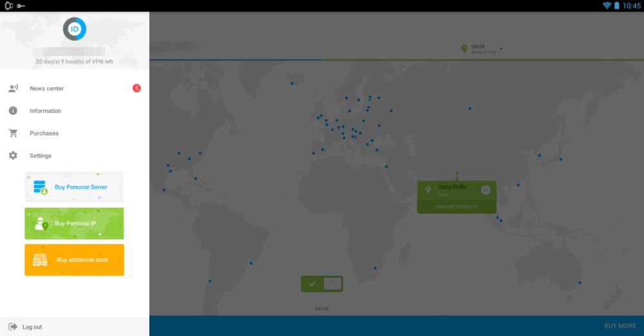Select the server dot in Australia
Viewport: 644px width, 336px height.
pyautogui.click(x=580, y=283)
